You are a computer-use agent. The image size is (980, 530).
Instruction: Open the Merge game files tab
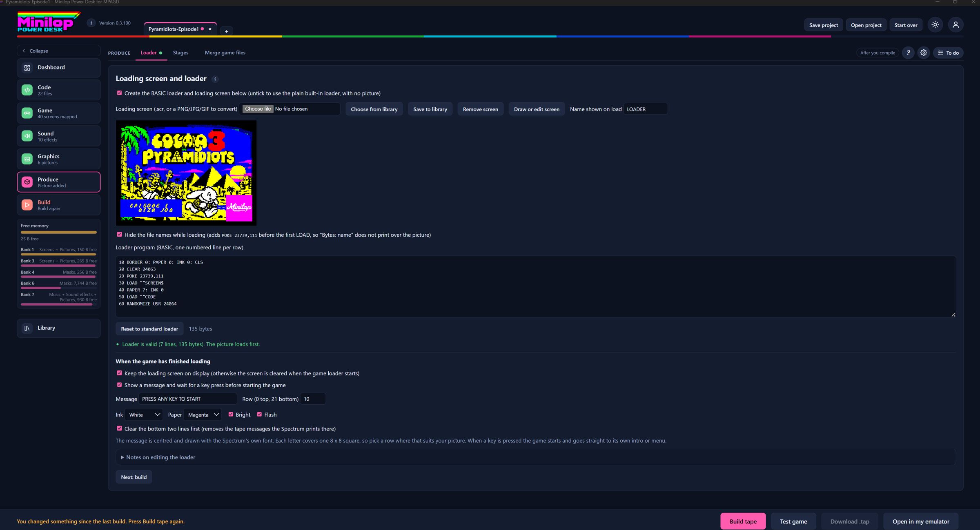225,53
